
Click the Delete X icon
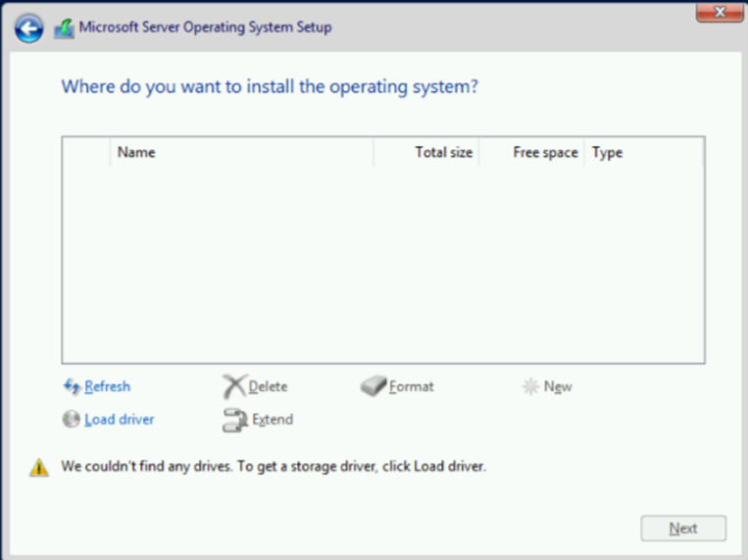coord(234,386)
